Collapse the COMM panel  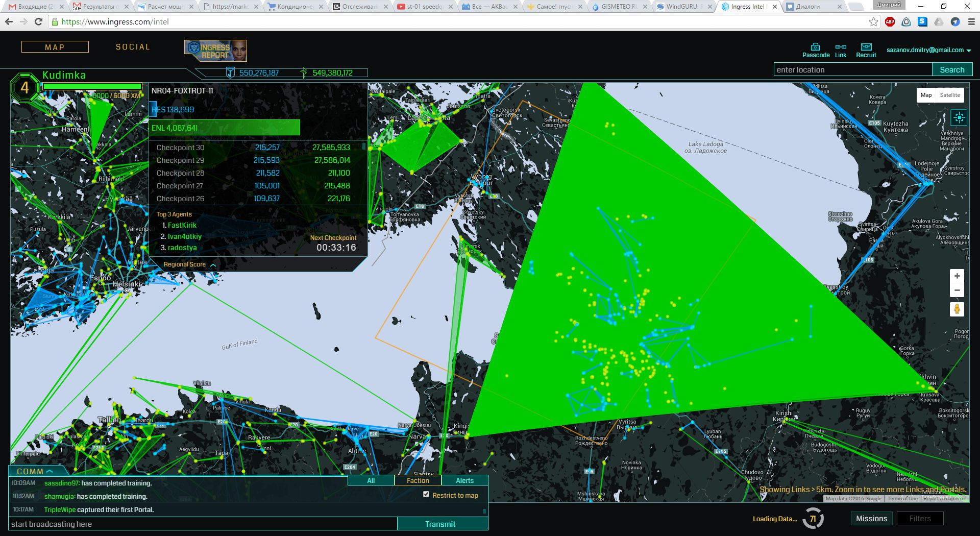pyautogui.click(x=35, y=471)
